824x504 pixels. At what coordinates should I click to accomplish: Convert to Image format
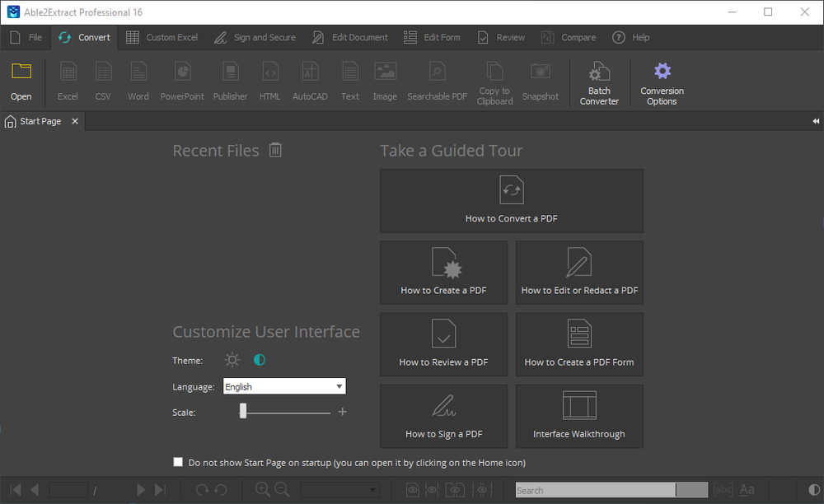point(385,82)
